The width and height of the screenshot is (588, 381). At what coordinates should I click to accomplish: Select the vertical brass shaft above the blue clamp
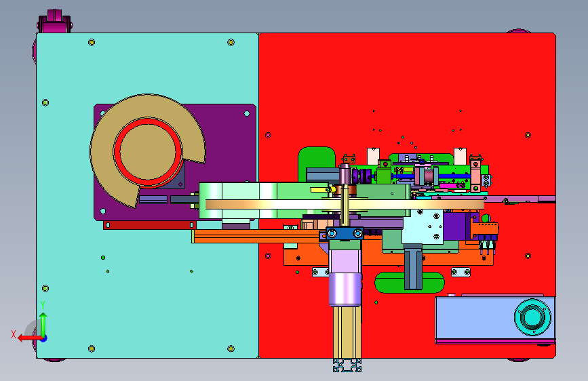tap(345, 204)
